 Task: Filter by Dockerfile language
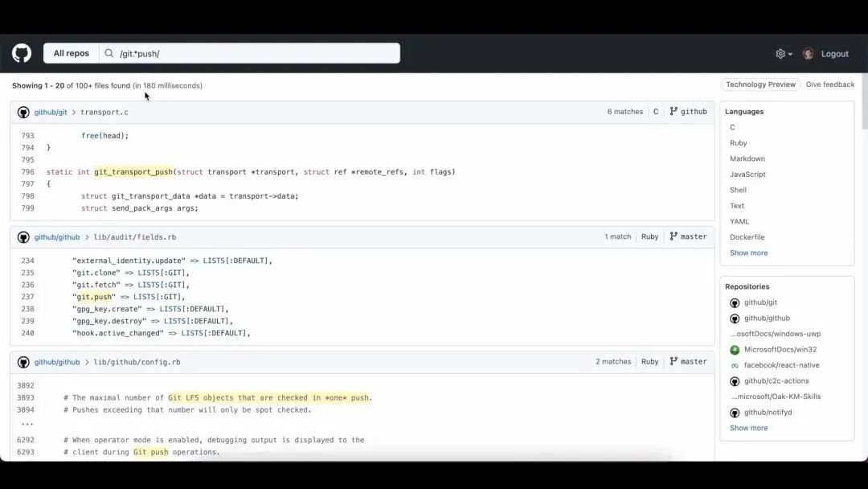(x=747, y=237)
